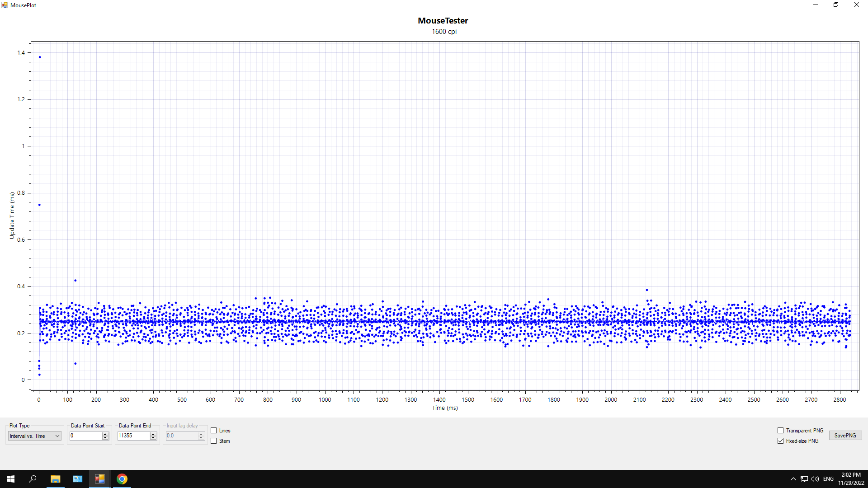Viewport: 868px width, 488px height.
Task: Click the Data Point End input field
Action: (x=133, y=436)
